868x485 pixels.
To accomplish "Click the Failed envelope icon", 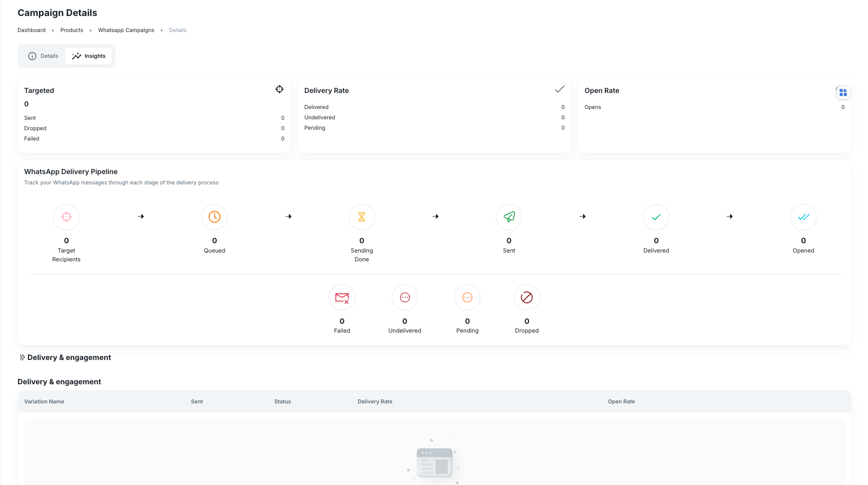I will 342,298.
